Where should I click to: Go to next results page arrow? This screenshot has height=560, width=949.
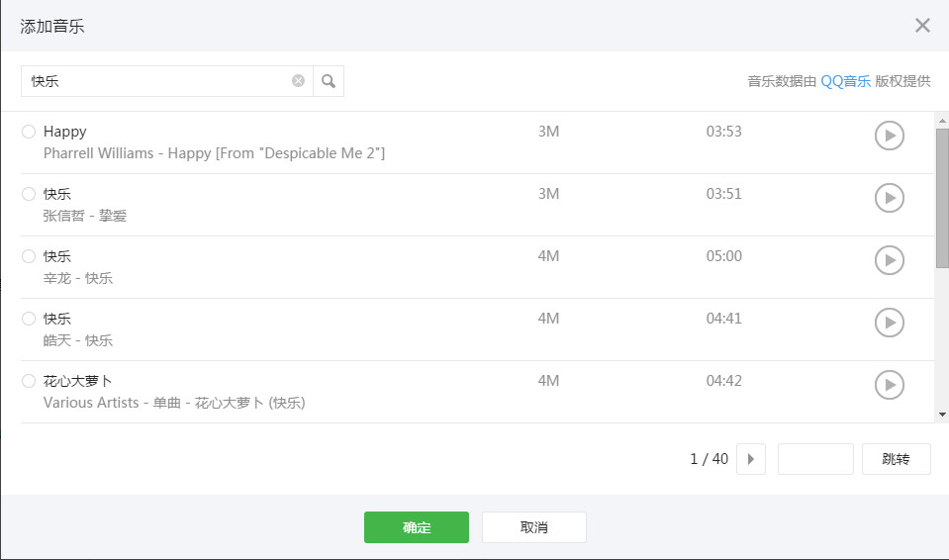[x=751, y=459]
